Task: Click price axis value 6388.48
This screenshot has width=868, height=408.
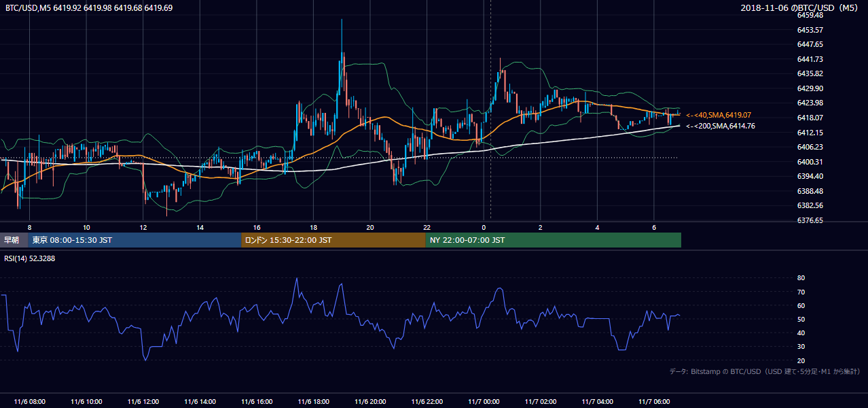Action: pyautogui.click(x=810, y=191)
